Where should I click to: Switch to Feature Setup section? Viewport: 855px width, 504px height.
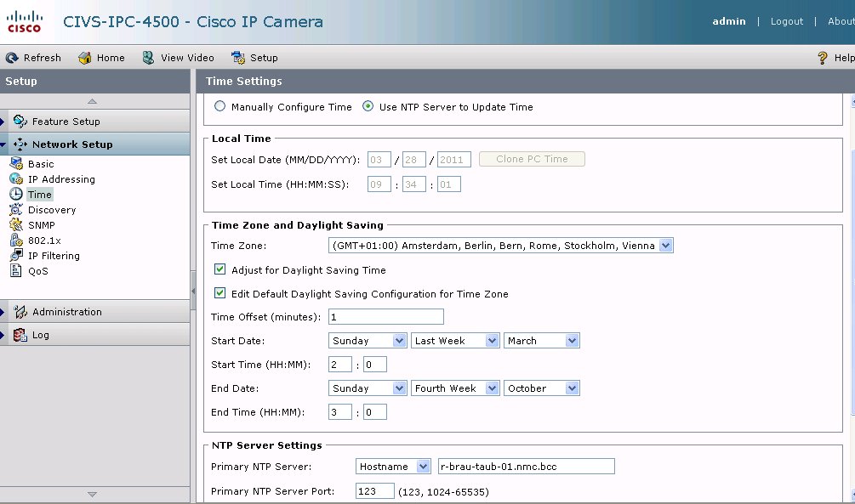(x=53, y=121)
